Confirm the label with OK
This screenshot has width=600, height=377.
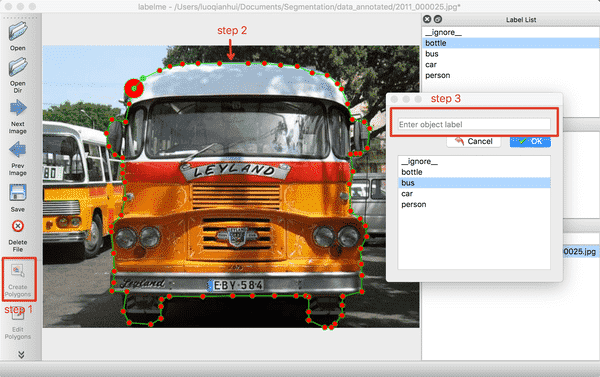[530, 141]
